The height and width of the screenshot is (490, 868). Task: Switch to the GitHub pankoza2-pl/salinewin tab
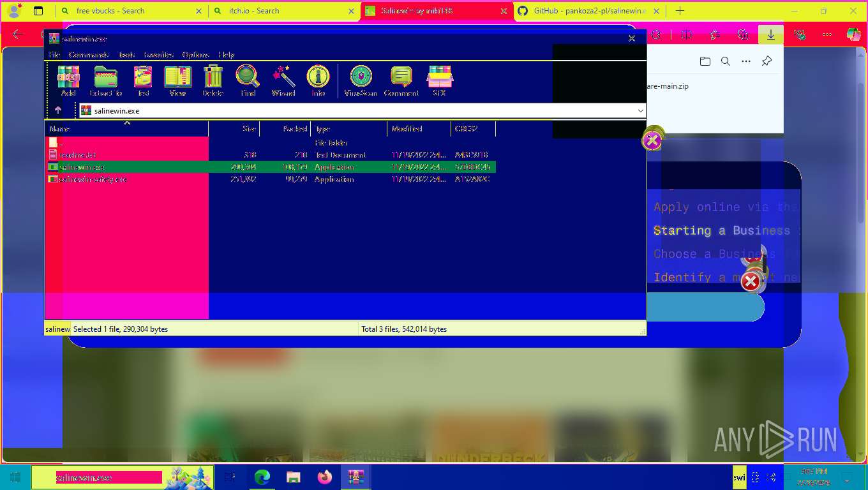pos(590,11)
